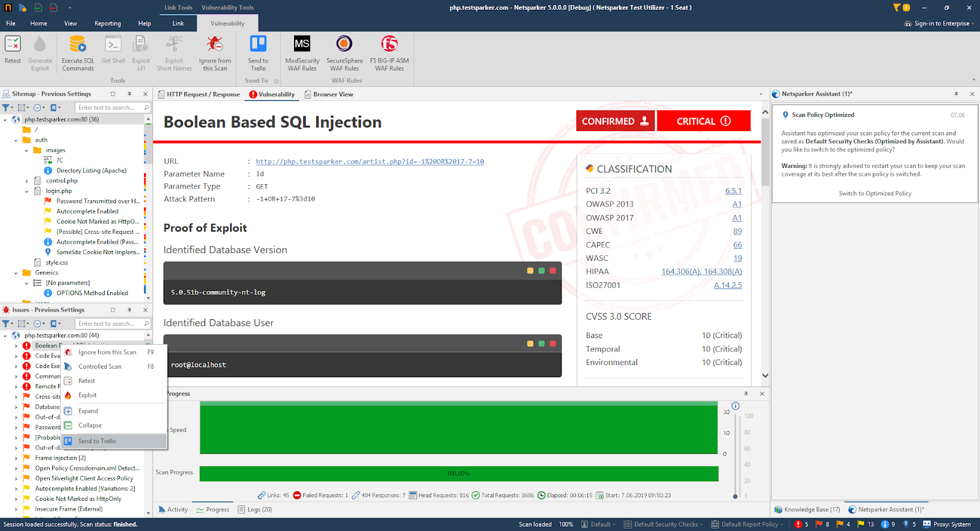
Task: Generate F5 BIG-IP ASM WAF Rules
Action: point(389,45)
